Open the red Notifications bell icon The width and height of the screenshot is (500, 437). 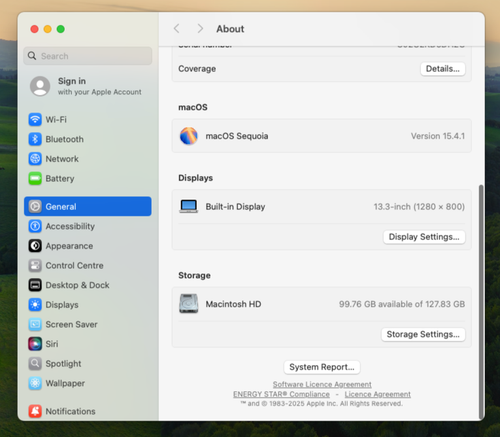point(35,411)
